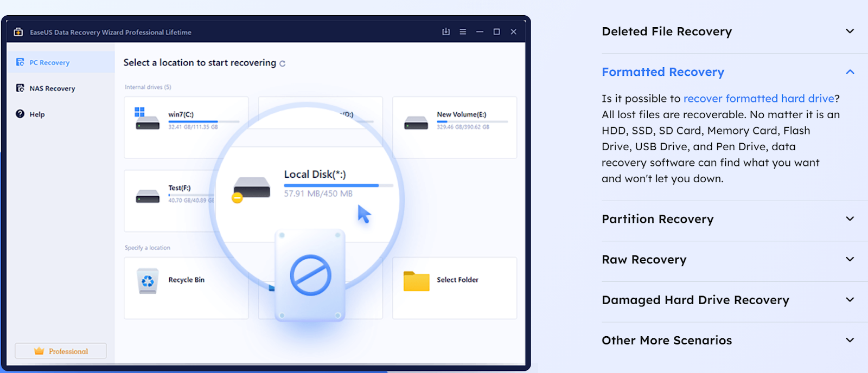Click the Formatted Recovery heading
Image resolution: width=868 pixels, height=373 pixels.
click(x=663, y=72)
